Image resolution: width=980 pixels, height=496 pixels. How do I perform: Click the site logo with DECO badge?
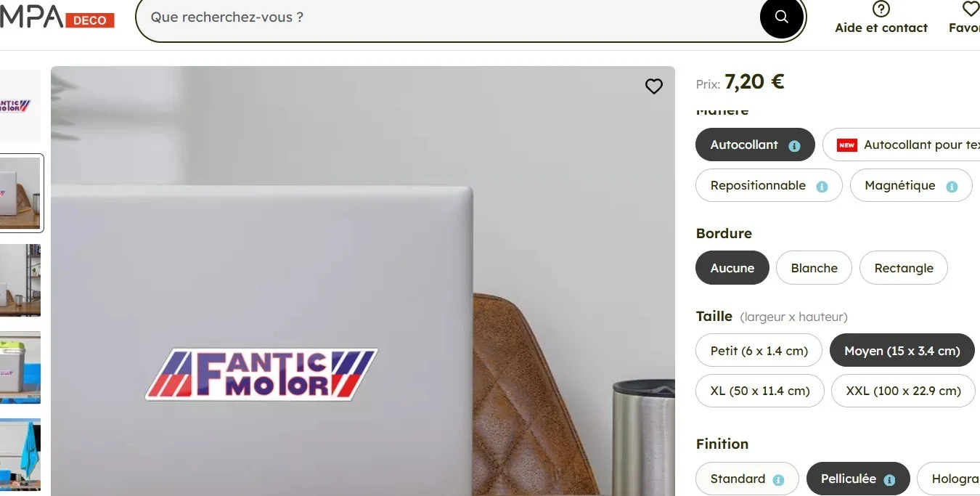(57, 17)
